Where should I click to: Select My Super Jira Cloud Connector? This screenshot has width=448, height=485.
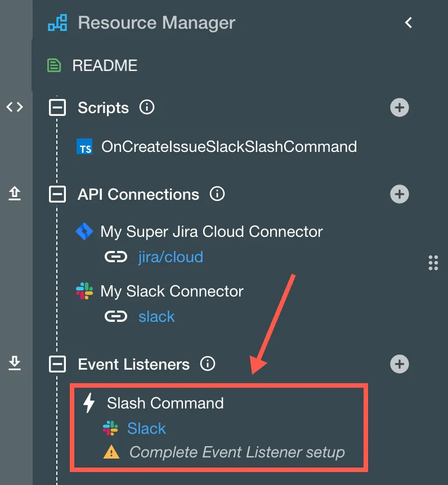tap(212, 232)
